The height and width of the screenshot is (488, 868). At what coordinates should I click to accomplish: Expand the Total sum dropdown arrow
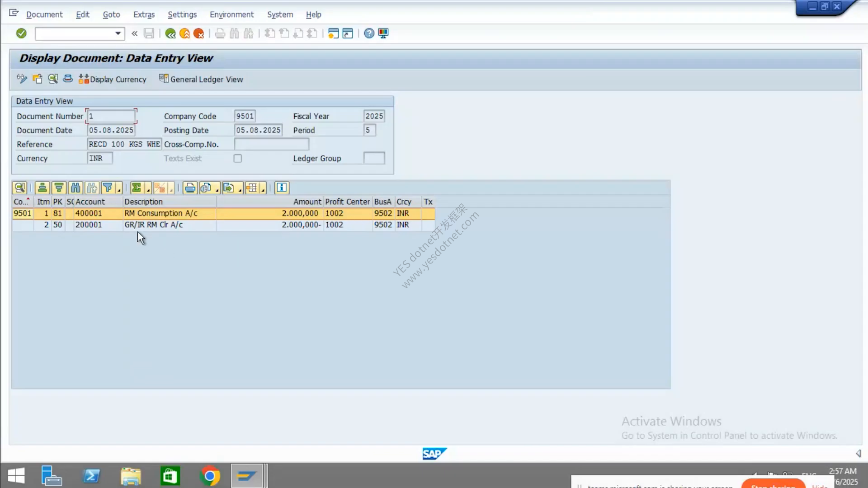(148, 188)
